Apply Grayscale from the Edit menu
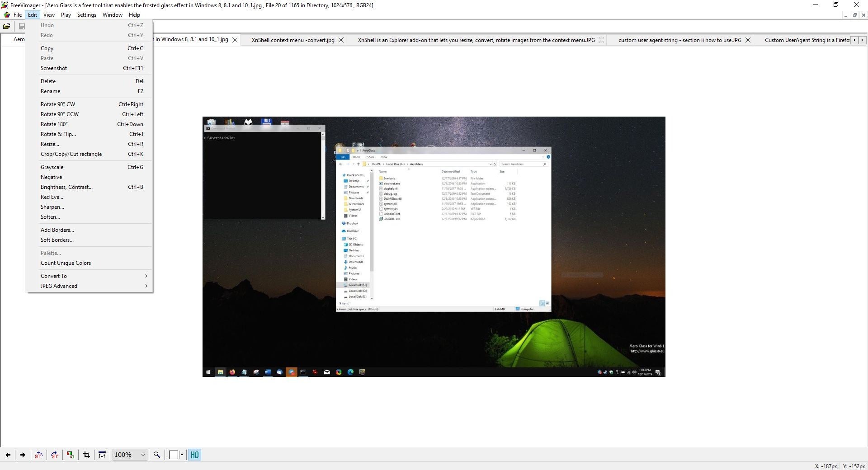Viewport: 868px width, 470px height. click(x=90, y=167)
